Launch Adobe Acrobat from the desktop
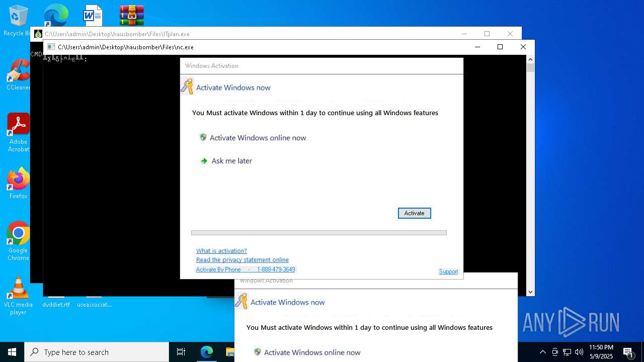The height and width of the screenshot is (362, 644). pyautogui.click(x=18, y=132)
